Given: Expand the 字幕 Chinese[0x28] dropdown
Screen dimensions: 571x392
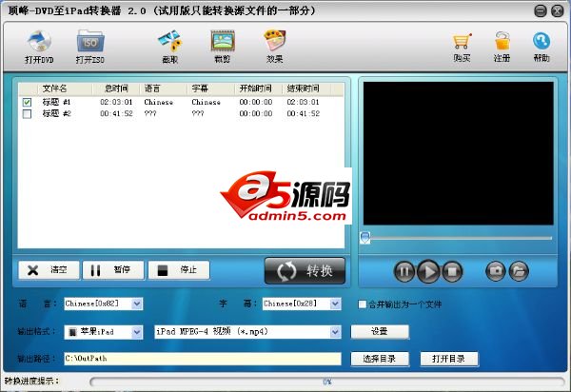Looking at the screenshot, I should click(335, 304).
